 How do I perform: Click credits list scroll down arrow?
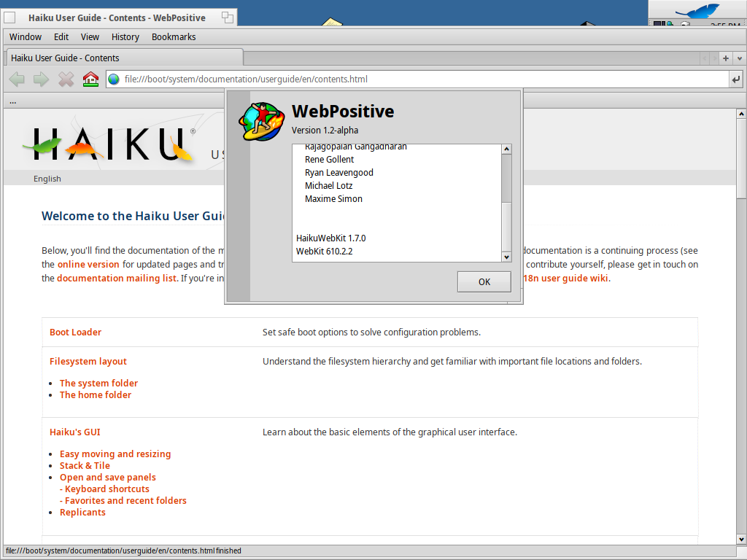pyautogui.click(x=506, y=257)
